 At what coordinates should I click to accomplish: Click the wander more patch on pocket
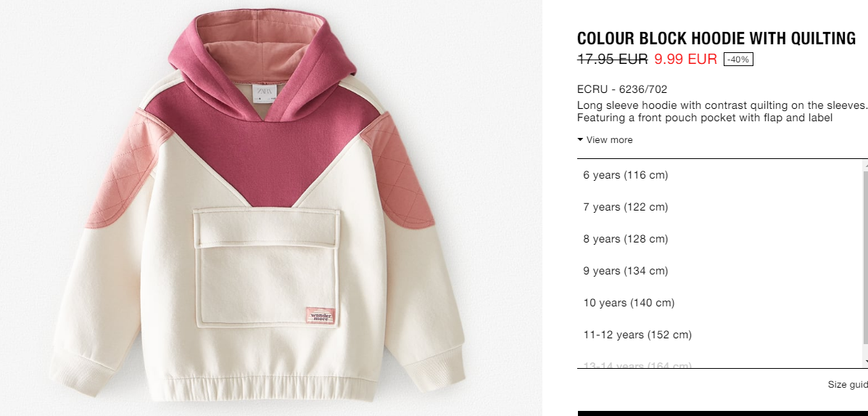tap(321, 316)
